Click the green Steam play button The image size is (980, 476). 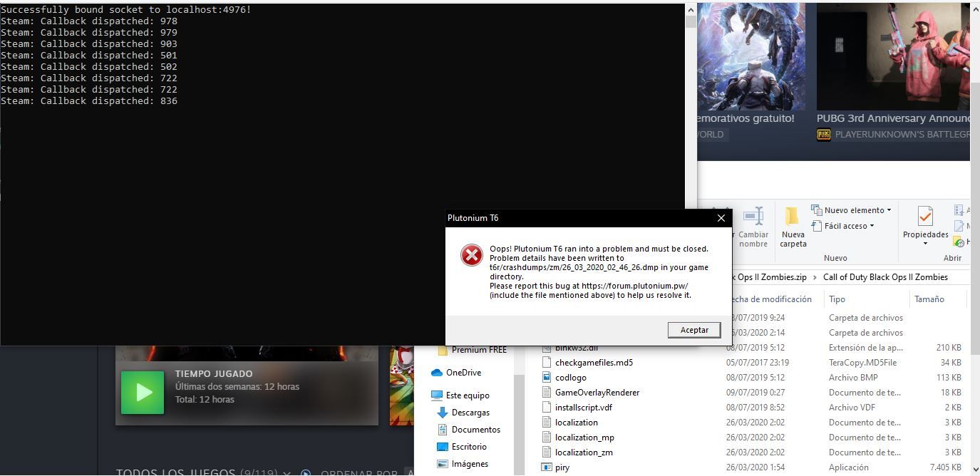pos(143,392)
